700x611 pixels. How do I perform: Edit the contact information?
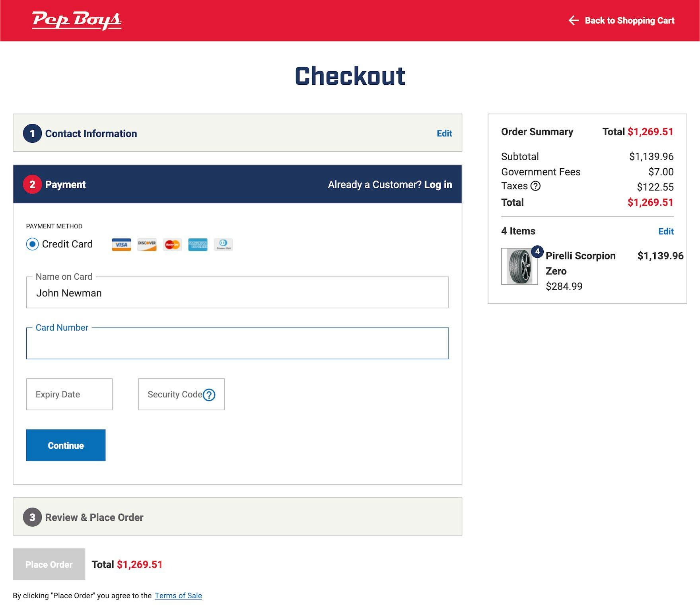[444, 134]
